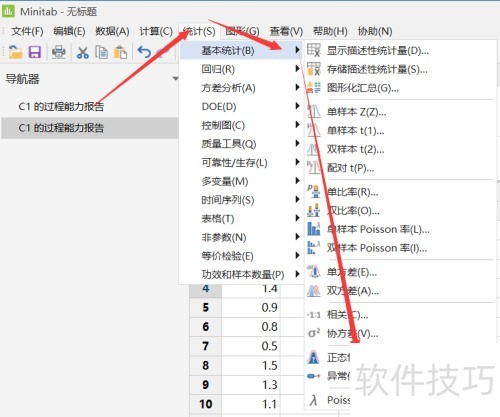Open the 帮助(H) menu
The image size is (500, 417).
point(330,31)
